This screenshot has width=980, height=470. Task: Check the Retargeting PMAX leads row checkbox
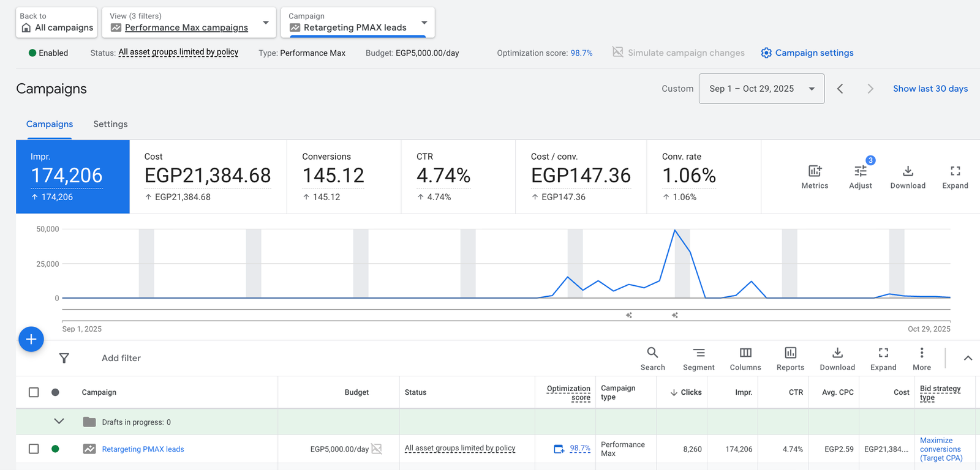[34, 449]
